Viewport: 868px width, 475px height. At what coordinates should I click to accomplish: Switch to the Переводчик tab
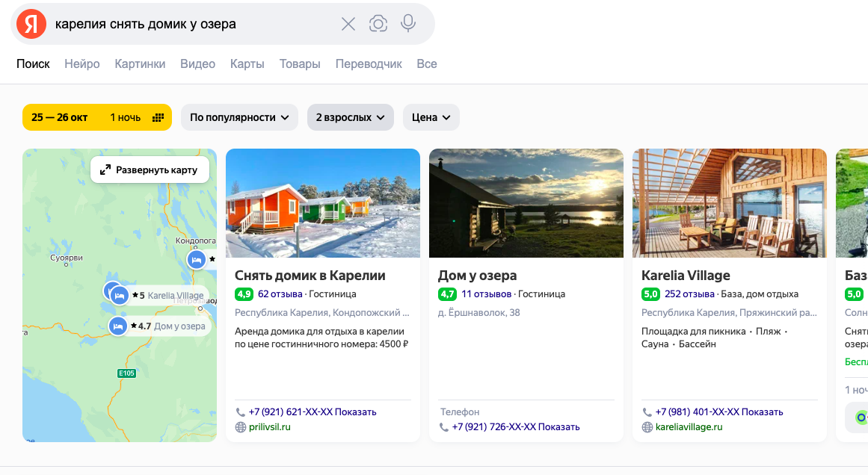[369, 63]
